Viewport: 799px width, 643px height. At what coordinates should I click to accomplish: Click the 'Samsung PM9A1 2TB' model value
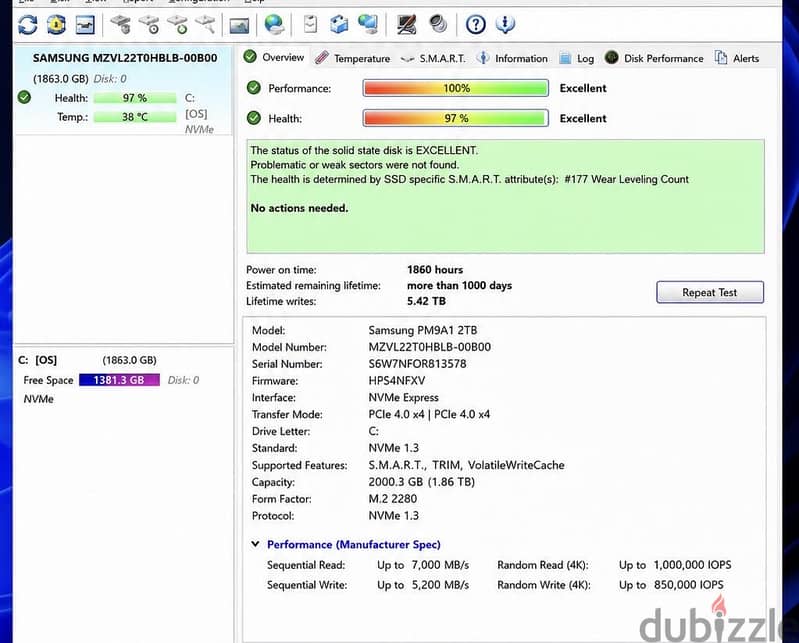423,330
